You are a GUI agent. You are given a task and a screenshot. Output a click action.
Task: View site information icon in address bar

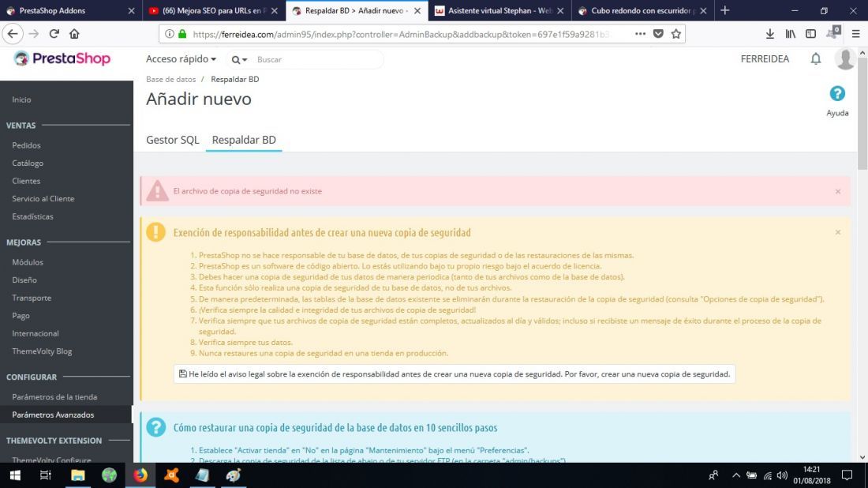(x=170, y=34)
